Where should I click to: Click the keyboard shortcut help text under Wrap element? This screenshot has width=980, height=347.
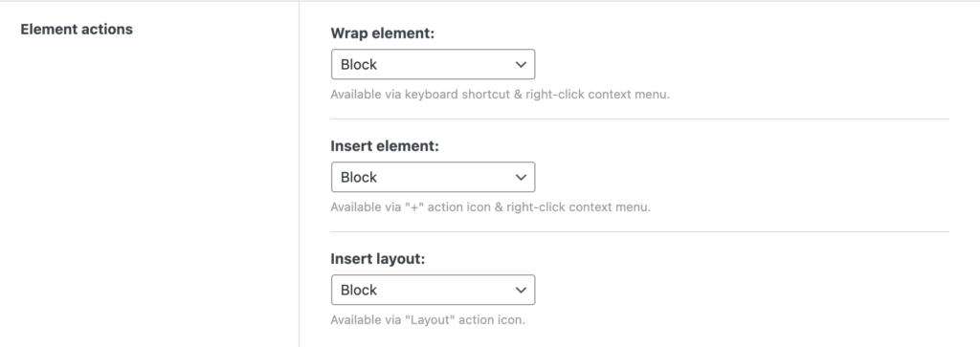[x=500, y=95]
